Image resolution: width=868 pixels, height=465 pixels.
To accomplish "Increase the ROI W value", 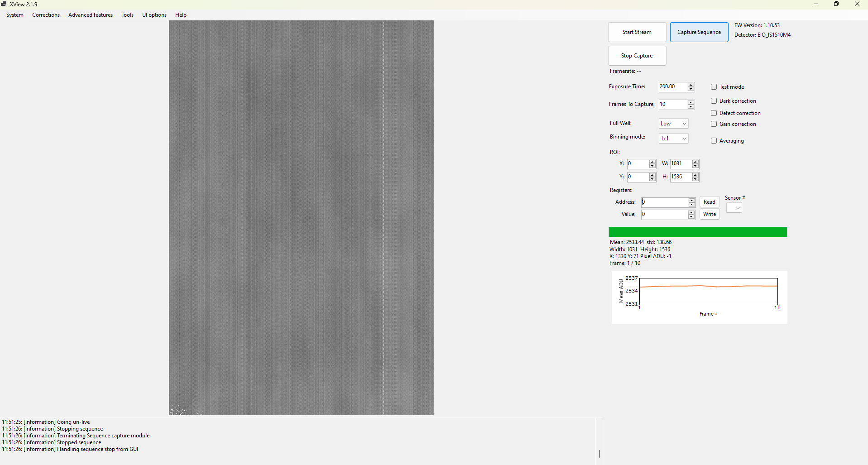I will (695, 162).
